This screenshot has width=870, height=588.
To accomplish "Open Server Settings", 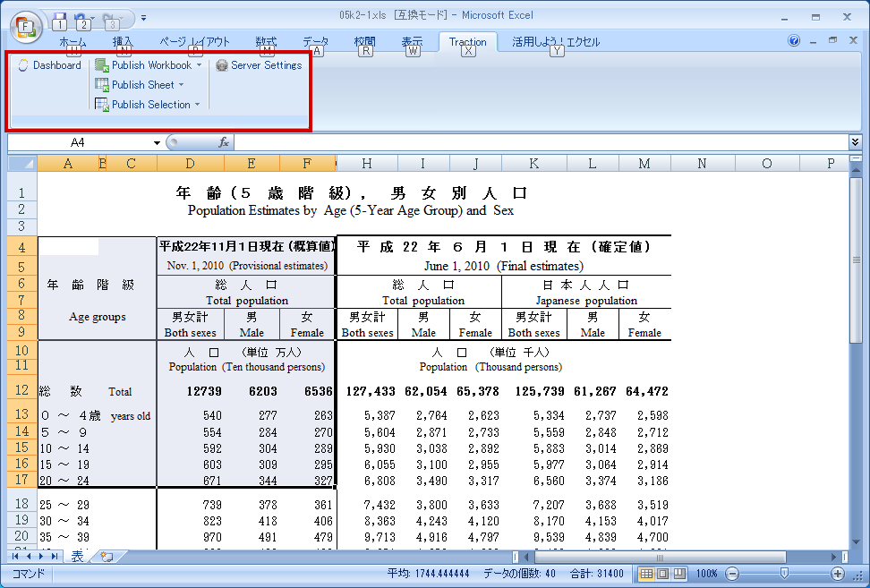I will tap(259, 65).
